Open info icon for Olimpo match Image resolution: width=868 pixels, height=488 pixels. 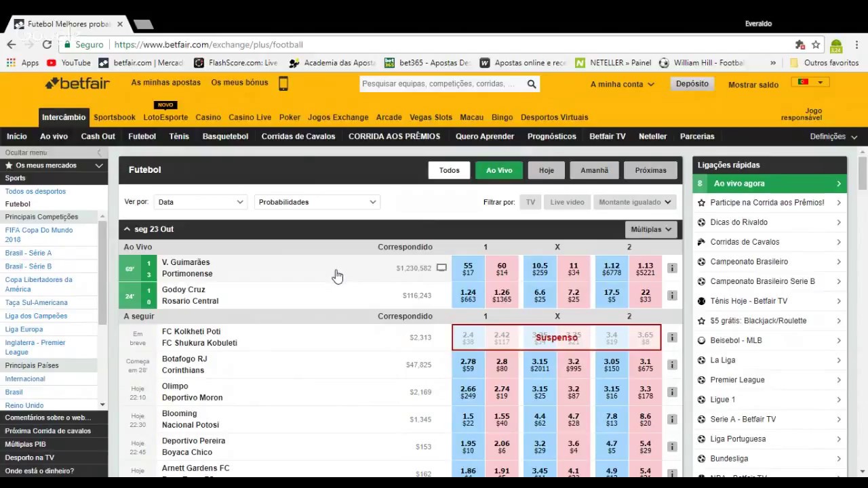pyautogui.click(x=672, y=392)
